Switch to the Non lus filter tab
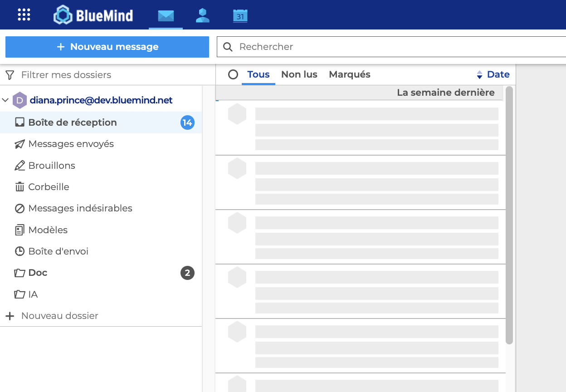Screen dimensions: 566x392 pos(299,74)
